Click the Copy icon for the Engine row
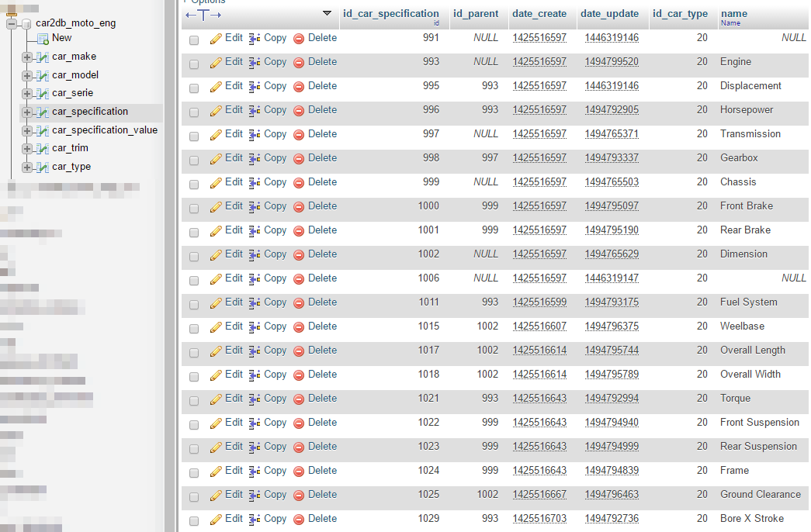This screenshot has height=532, width=811. (255, 63)
